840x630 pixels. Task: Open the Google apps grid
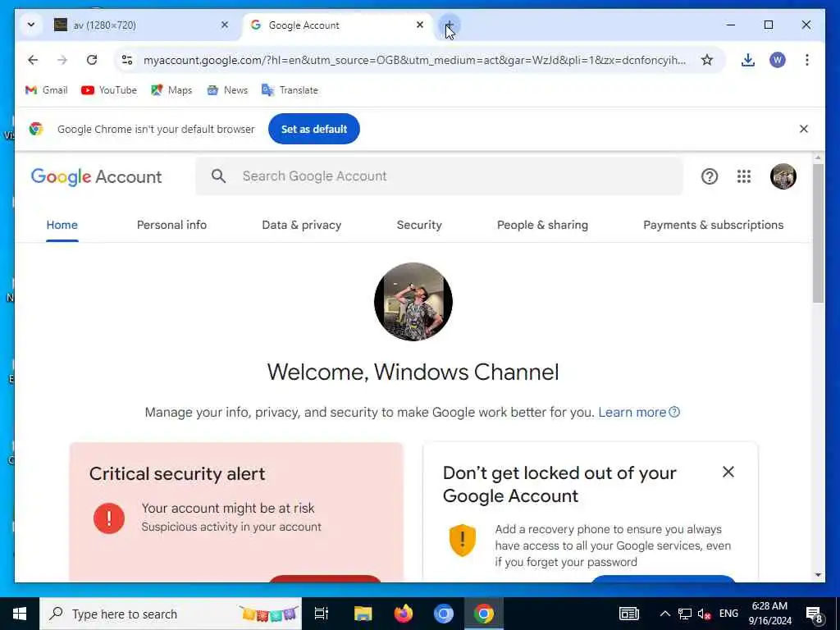click(x=743, y=176)
